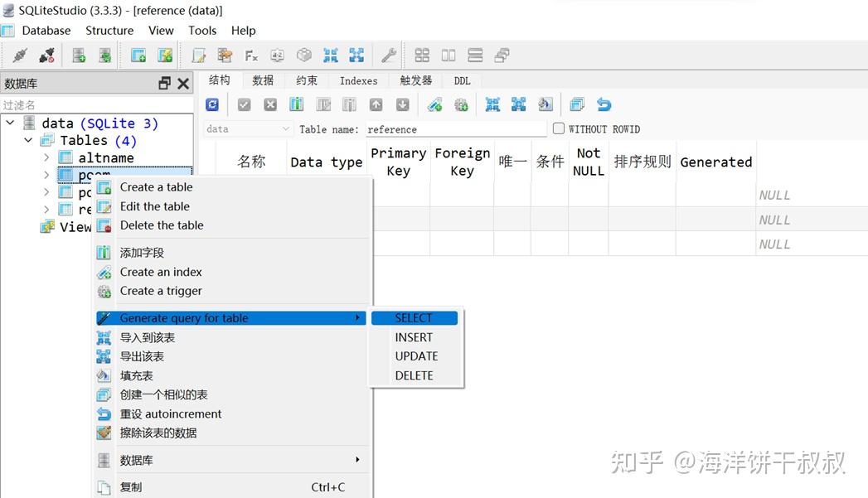Check the WITHOUT ROWID checkbox
868x498 pixels.
(x=559, y=128)
